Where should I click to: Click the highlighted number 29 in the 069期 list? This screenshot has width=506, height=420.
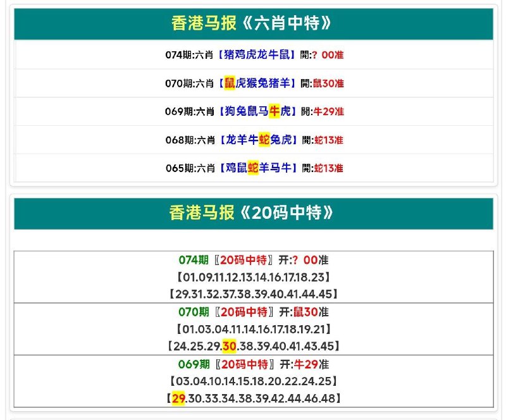[x=178, y=398]
